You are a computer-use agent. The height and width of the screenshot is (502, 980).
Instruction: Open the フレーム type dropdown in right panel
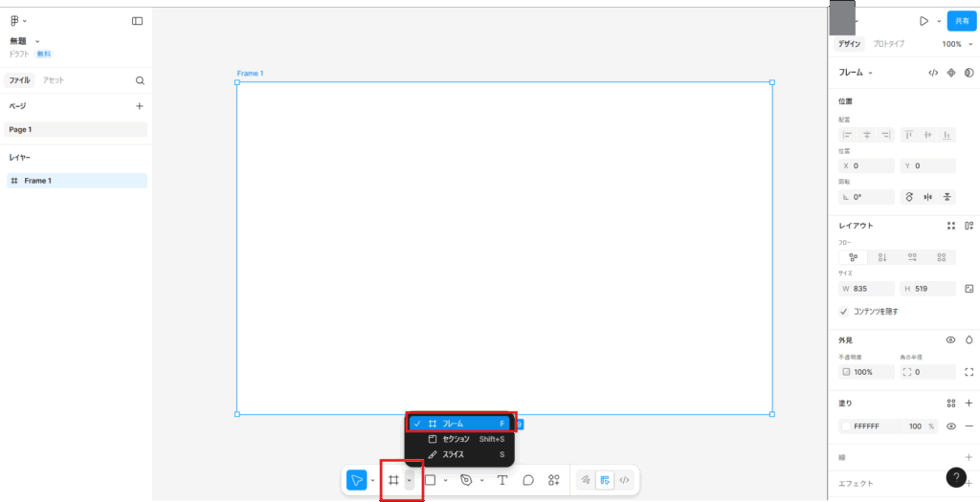[857, 73]
